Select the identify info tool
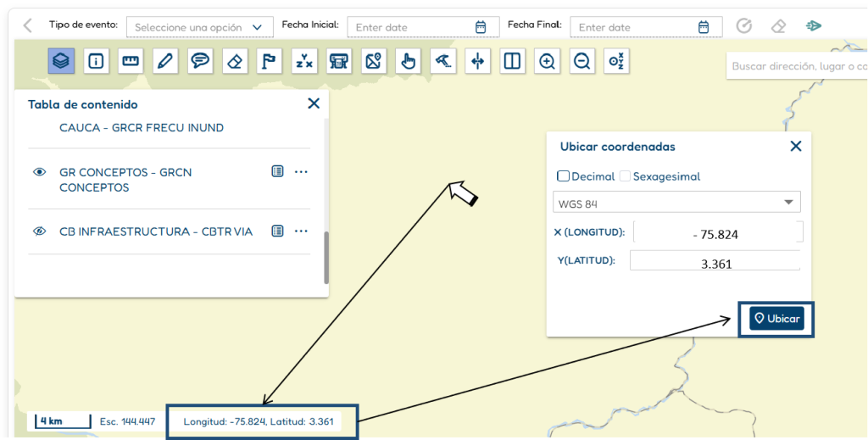This screenshot has width=868, height=440. pyautogui.click(x=97, y=61)
